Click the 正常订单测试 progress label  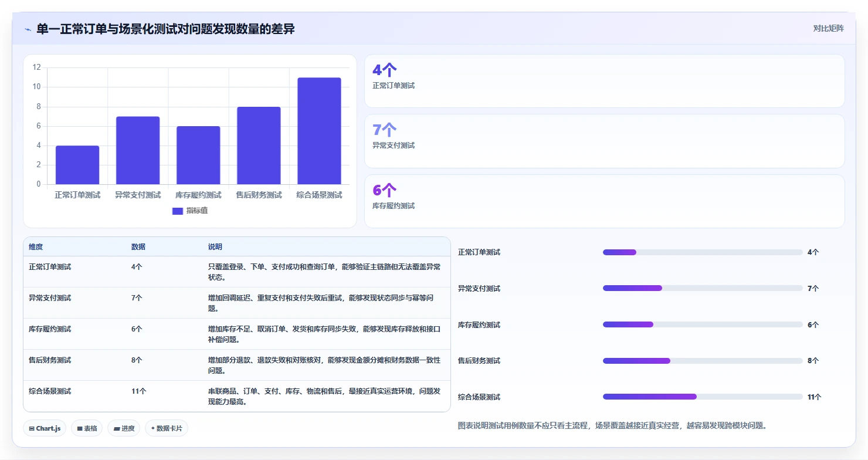pyautogui.click(x=479, y=252)
